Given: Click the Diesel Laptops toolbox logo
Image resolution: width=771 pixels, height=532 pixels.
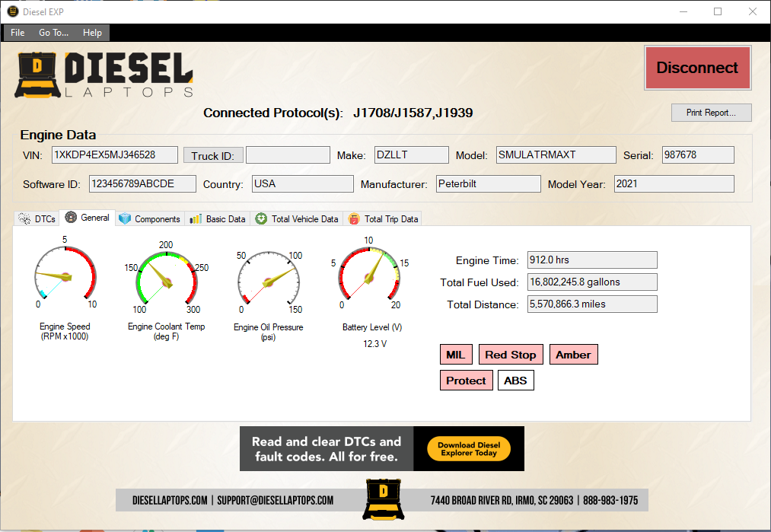Looking at the screenshot, I should point(36,75).
